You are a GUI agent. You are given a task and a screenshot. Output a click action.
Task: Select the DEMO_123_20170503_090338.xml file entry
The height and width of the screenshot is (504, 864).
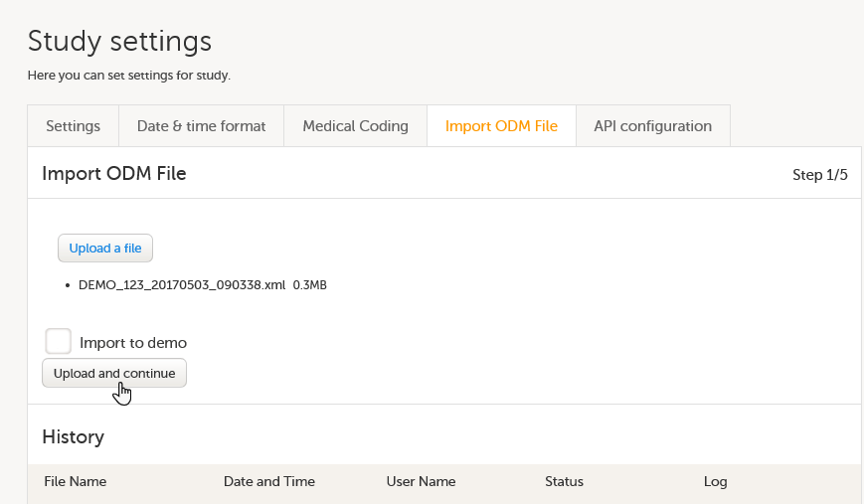click(182, 285)
